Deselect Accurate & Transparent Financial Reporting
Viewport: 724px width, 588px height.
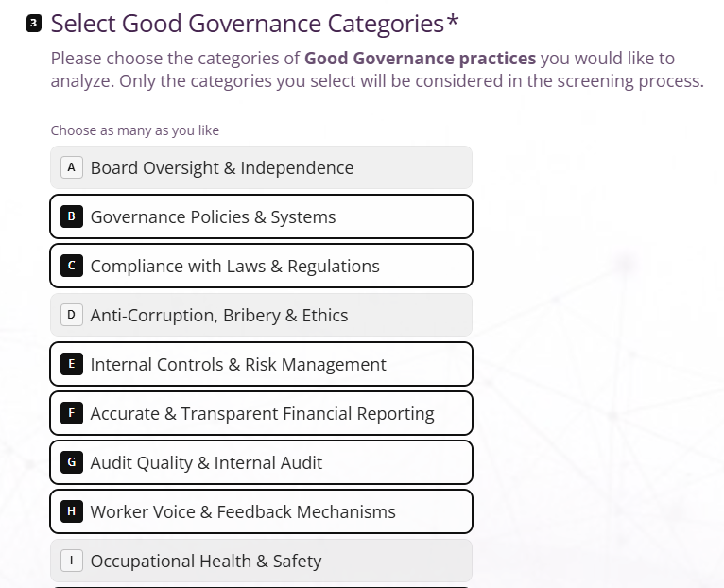pyautogui.click(x=262, y=413)
